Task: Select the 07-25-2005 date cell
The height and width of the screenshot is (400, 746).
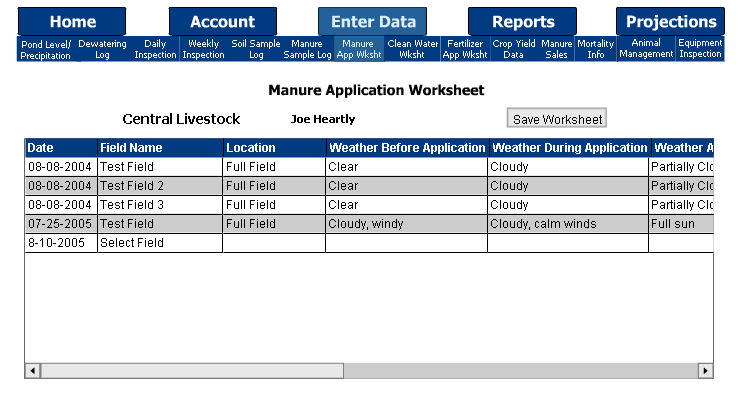Action: coord(61,224)
